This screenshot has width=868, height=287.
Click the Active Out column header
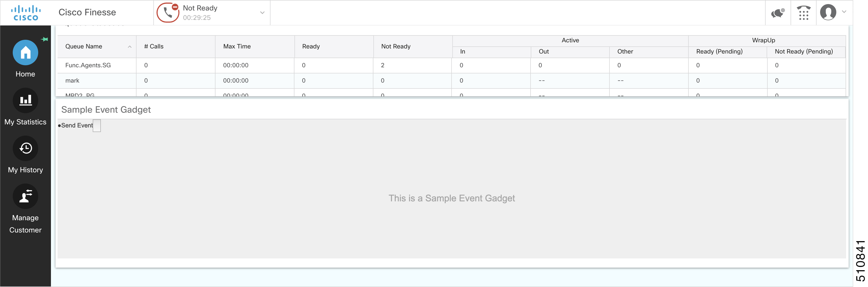click(x=570, y=51)
